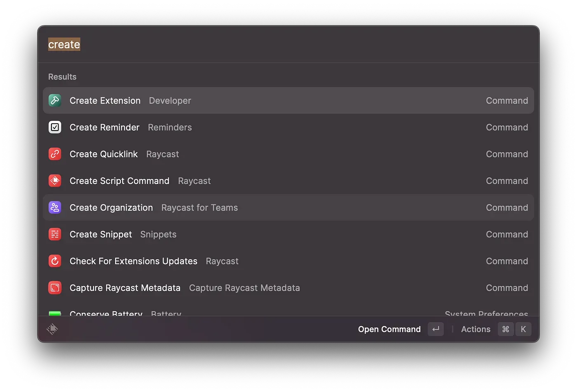Click the Reminders subtitle label
The height and width of the screenshot is (392, 577).
point(170,127)
